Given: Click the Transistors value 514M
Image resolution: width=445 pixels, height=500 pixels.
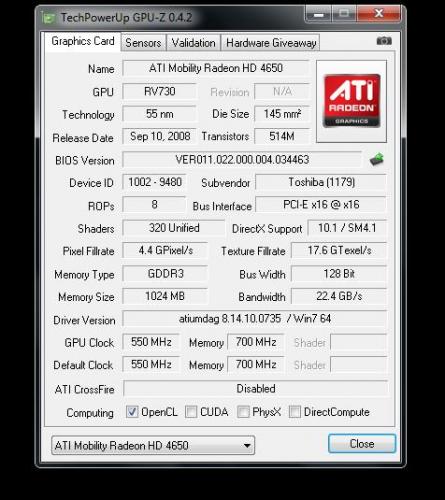Looking at the screenshot, I should pyautogui.click(x=282, y=136).
